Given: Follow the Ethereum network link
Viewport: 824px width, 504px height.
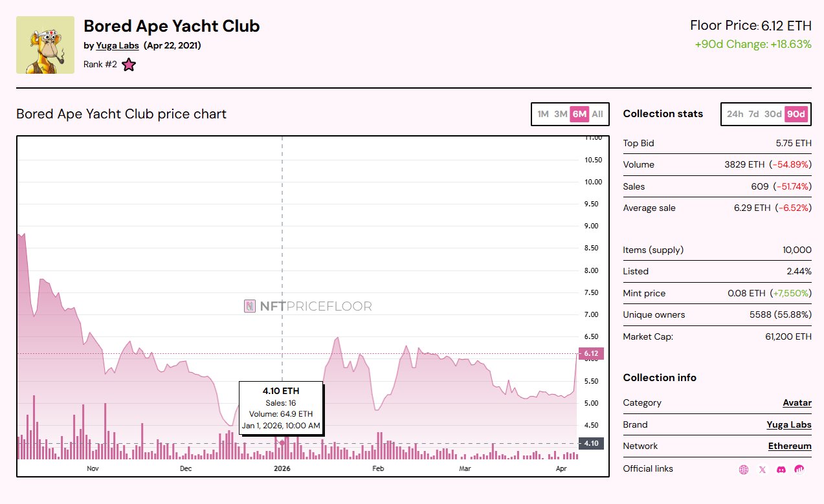Looking at the screenshot, I should point(790,446).
